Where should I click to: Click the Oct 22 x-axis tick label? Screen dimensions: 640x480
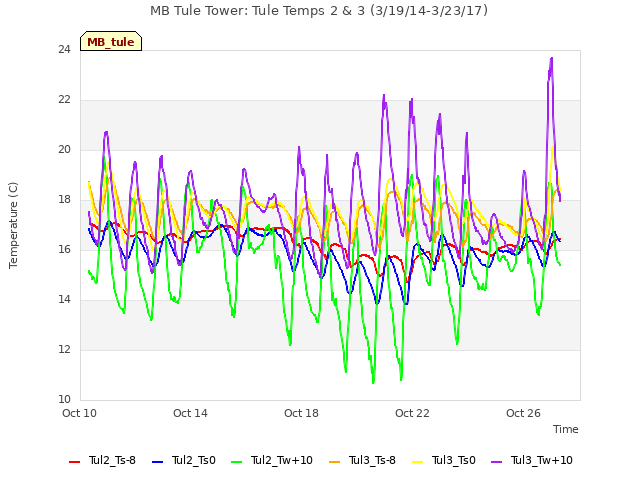pos(412,413)
